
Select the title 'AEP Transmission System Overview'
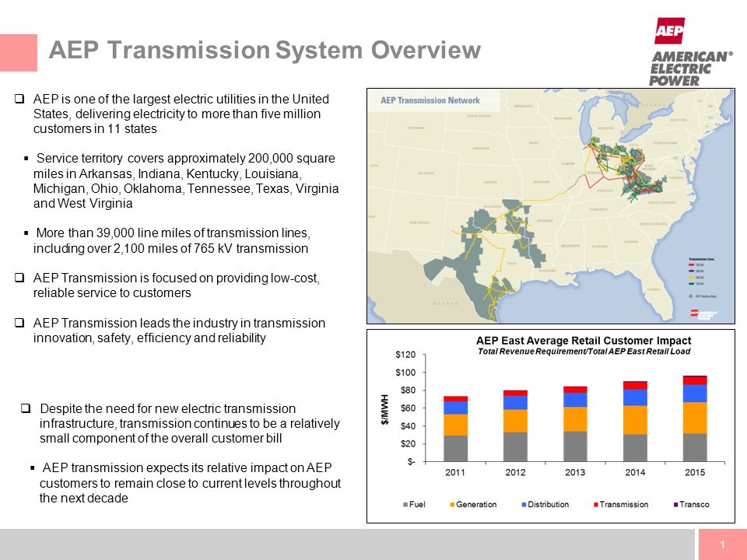point(265,50)
